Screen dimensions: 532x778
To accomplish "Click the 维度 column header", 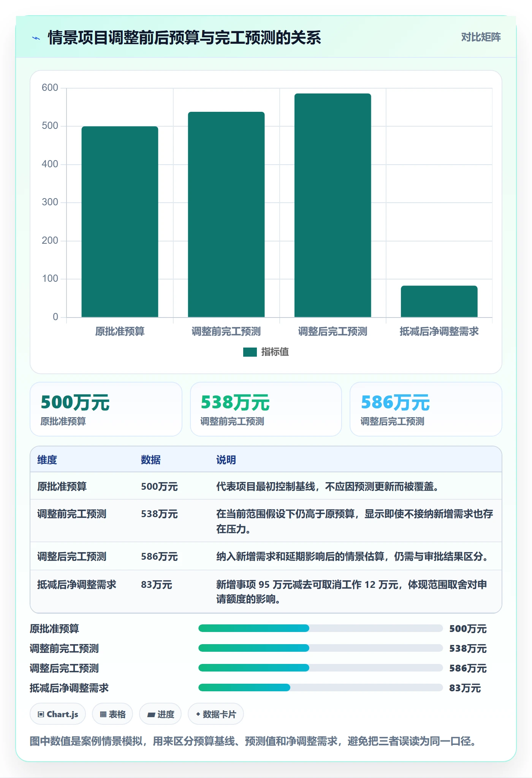I will pos(47,460).
